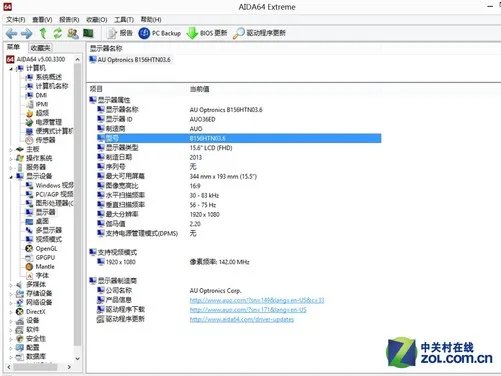Screen dimensions: 501x376
Task: Collapse the 显示设备 tree node
Action: pos(11,177)
